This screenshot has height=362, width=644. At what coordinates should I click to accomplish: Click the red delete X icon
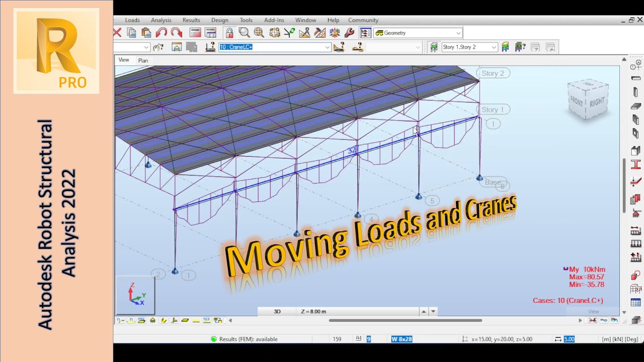[x=117, y=33]
